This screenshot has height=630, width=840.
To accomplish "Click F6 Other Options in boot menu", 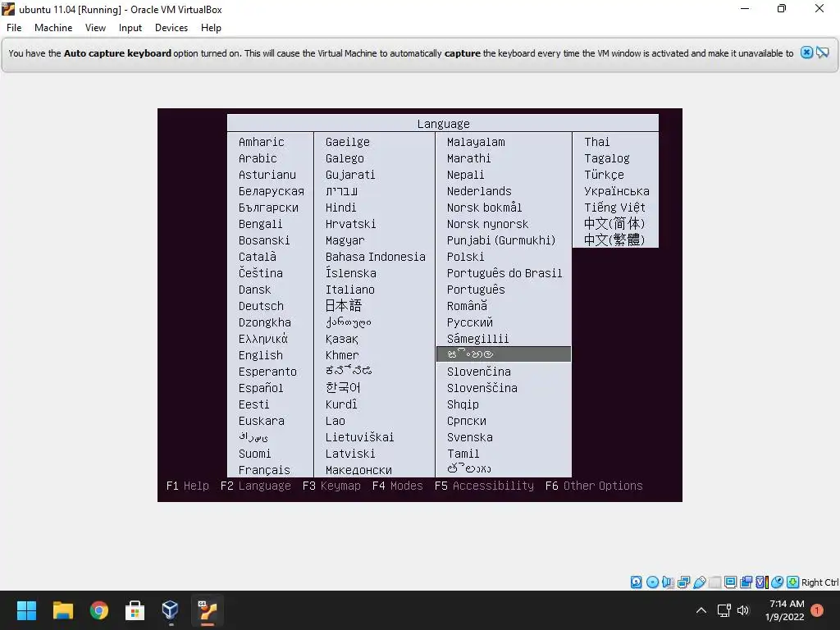I will (x=594, y=486).
